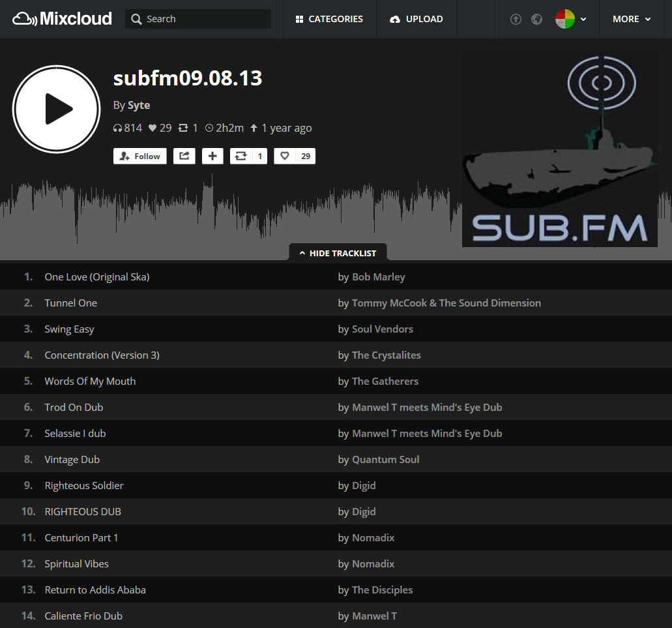Follow the uploader Syte
The height and width of the screenshot is (628, 672).
[x=139, y=156]
